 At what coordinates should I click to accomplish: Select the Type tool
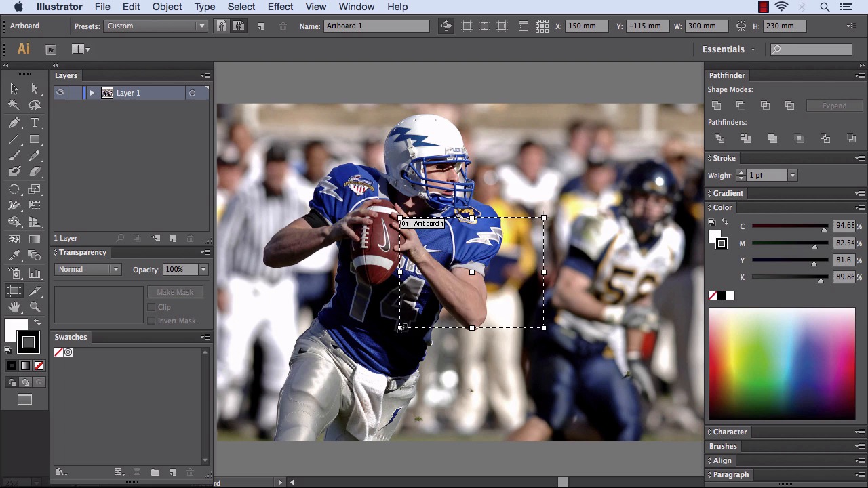[x=35, y=123]
